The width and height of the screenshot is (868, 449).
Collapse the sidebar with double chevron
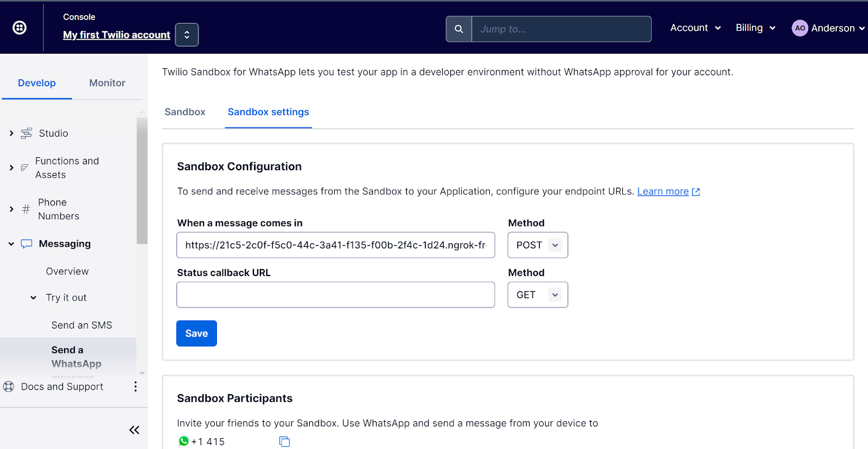135,430
